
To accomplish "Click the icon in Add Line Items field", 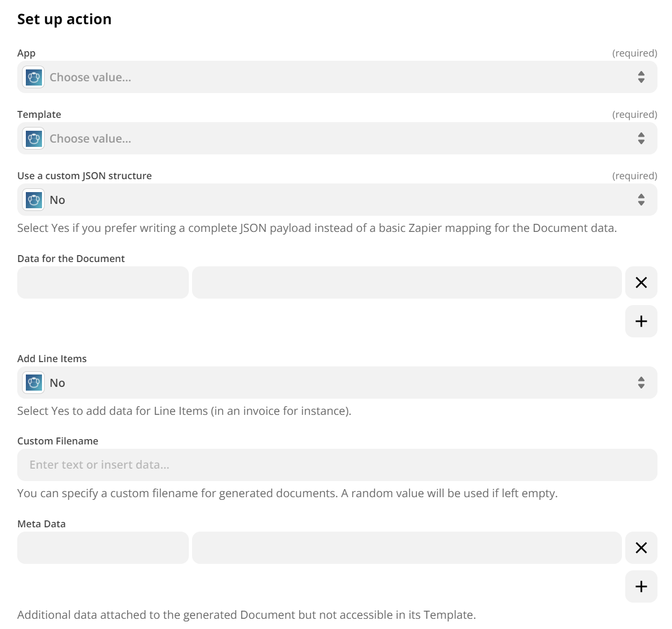I will pos(33,383).
